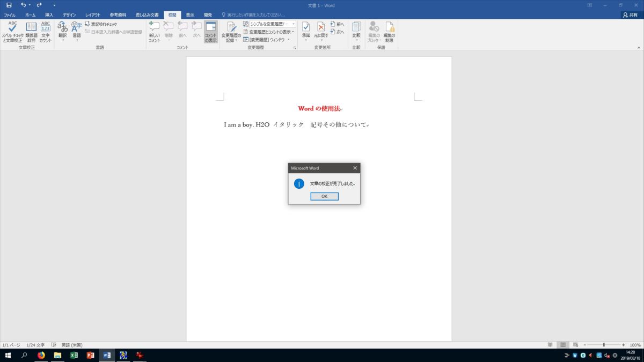Switch to the 参考資料 tab
The width and height of the screenshot is (644, 362).
(x=118, y=15)
